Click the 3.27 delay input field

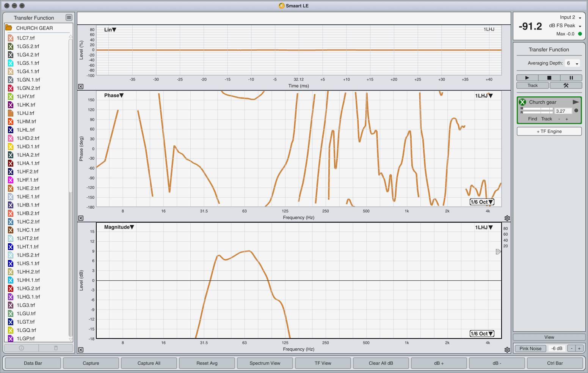pyautogui.click(x=563, y=111)
